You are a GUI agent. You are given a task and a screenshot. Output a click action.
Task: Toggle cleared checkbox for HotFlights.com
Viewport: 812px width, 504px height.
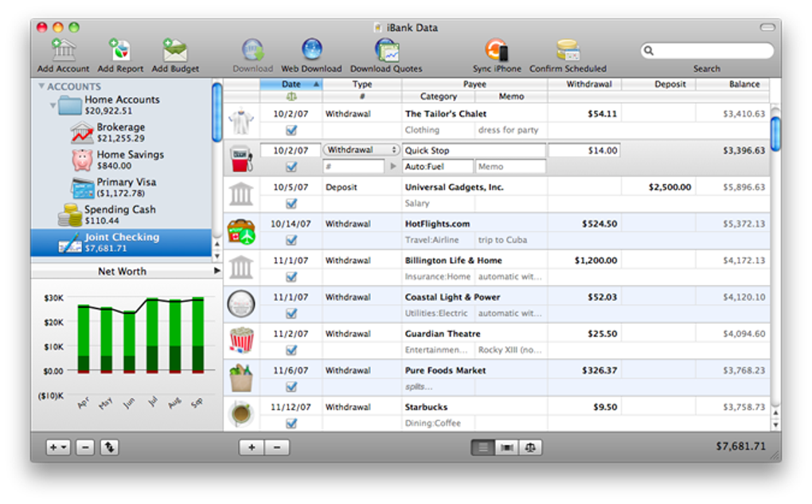tap(291, 240)
